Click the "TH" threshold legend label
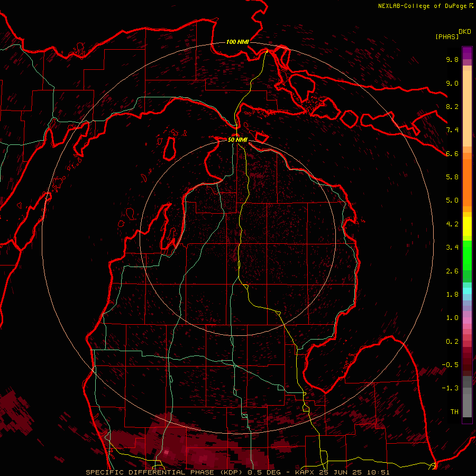476x476 pixels. point(454,412)
